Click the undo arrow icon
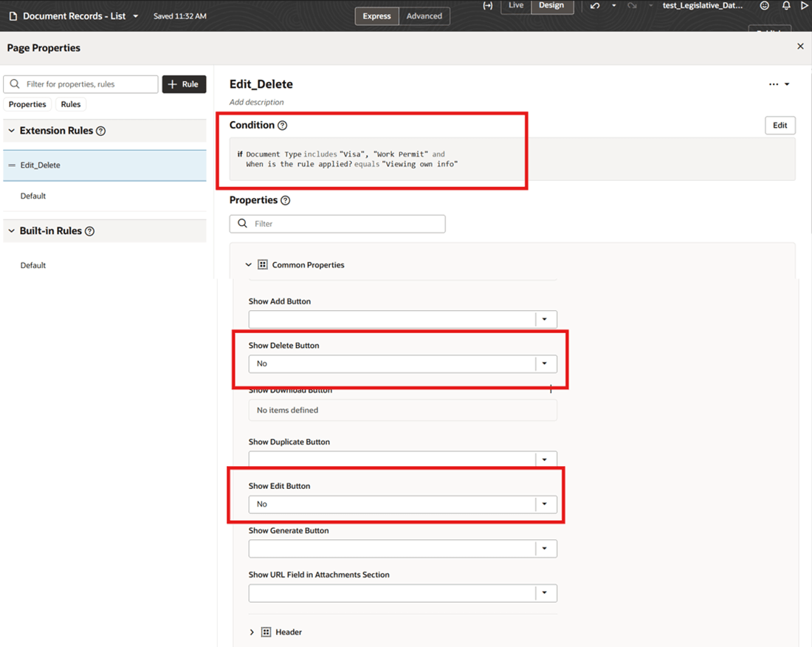The image size is (812, 647). [595, 6]
